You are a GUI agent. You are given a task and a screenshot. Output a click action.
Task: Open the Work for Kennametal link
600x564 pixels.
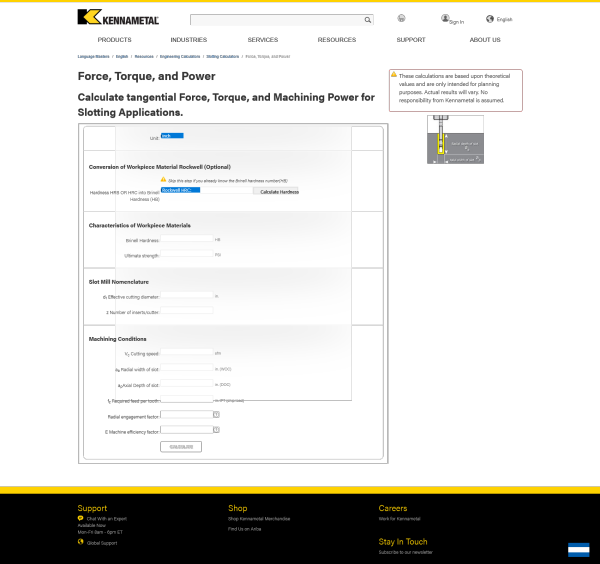click(x=399, y=519)
